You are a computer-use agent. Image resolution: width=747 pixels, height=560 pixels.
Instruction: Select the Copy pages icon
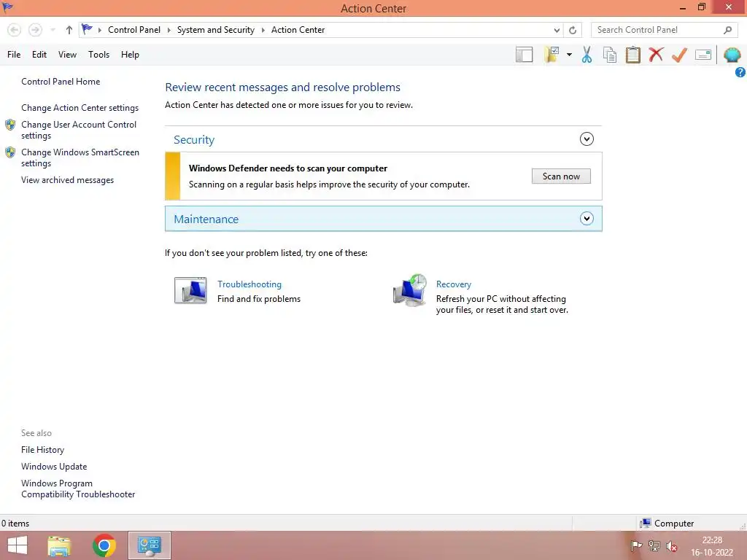(610, 55)
